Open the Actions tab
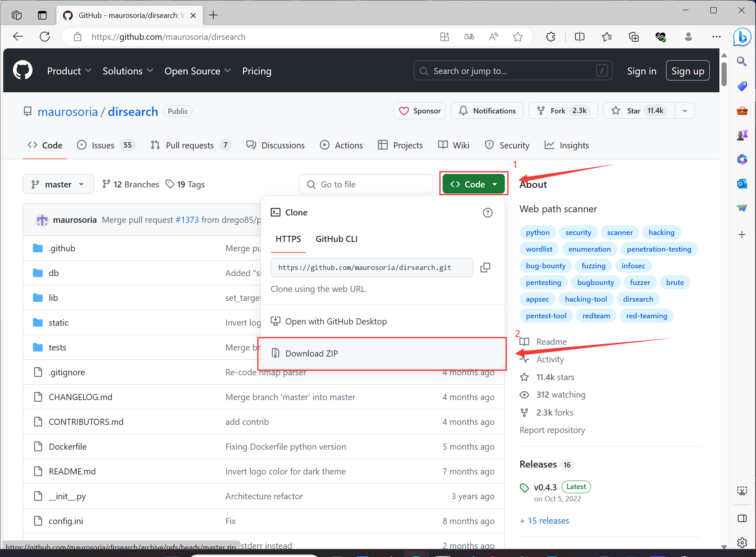The height and width of the screenshot is (557, 756). point(341,145)
